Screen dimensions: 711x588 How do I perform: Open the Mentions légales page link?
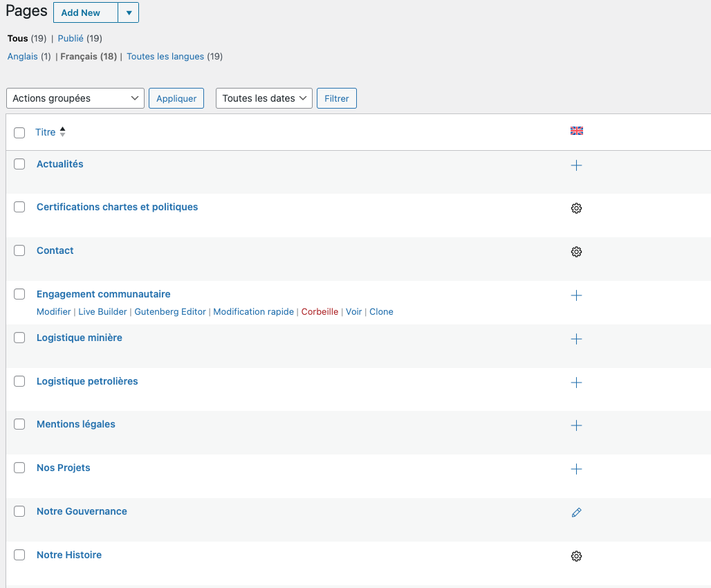click(x=75, y=424)
